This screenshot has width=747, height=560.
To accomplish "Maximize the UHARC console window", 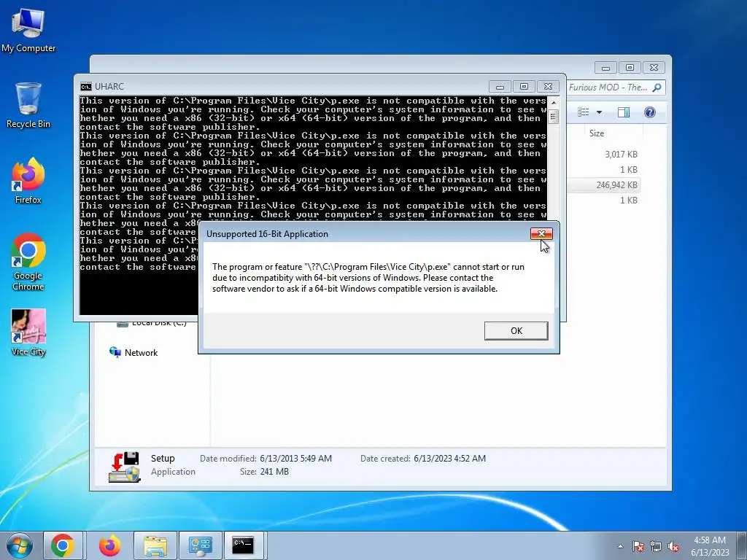I will pyautogui.click(x=524, y=87).
